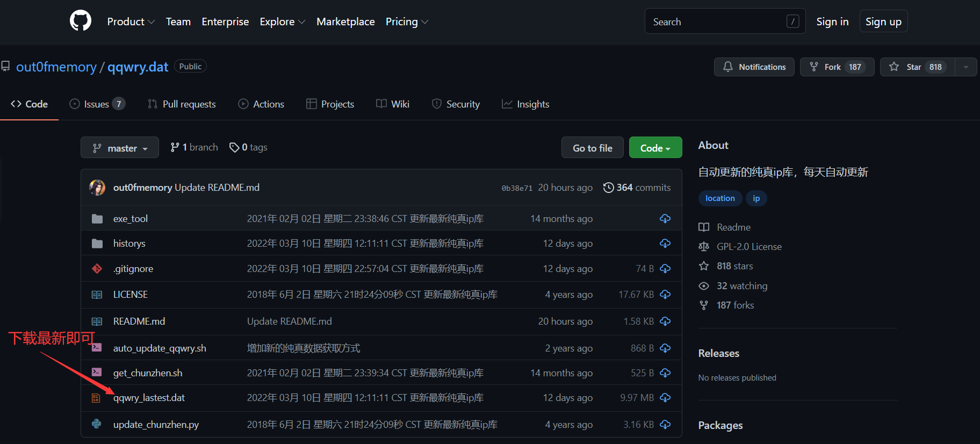
Task: Open the Explore dropdown menu
Action: click(282, 22)
